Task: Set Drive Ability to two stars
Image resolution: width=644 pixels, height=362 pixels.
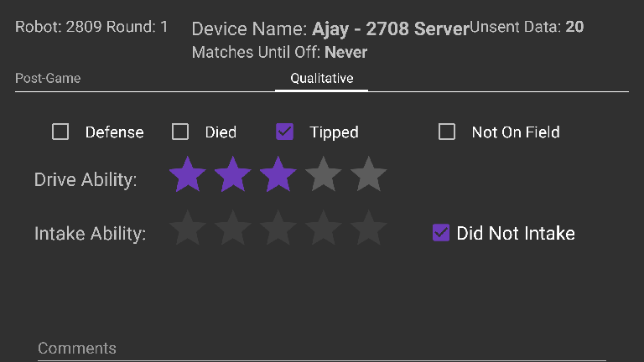Action: pos(232,177)
